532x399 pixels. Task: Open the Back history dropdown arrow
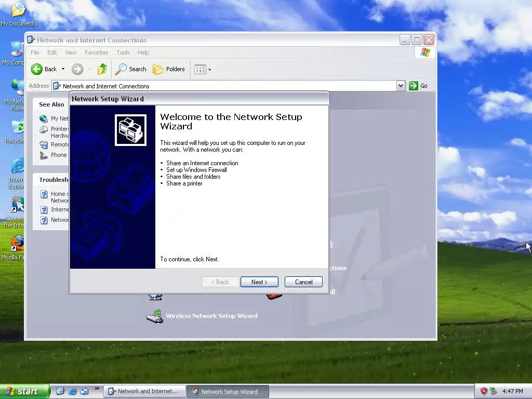[x=63, y=69]
